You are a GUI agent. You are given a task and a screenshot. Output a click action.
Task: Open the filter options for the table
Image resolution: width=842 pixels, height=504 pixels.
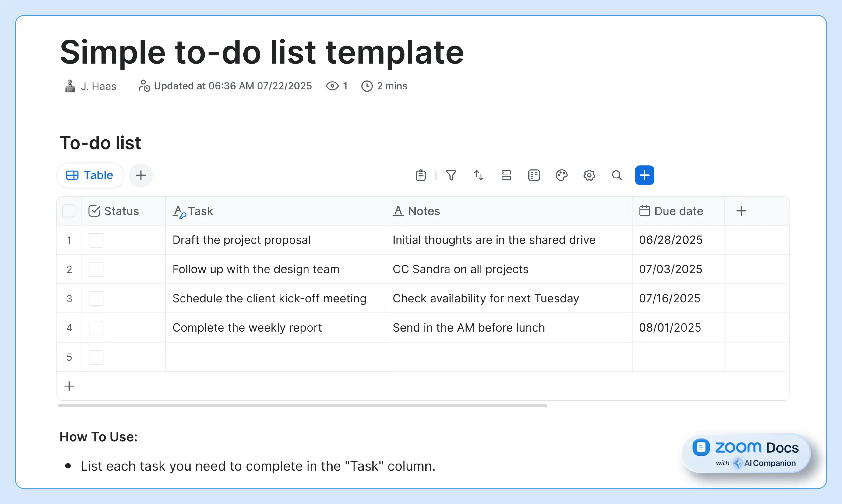[x=451, y=175]
